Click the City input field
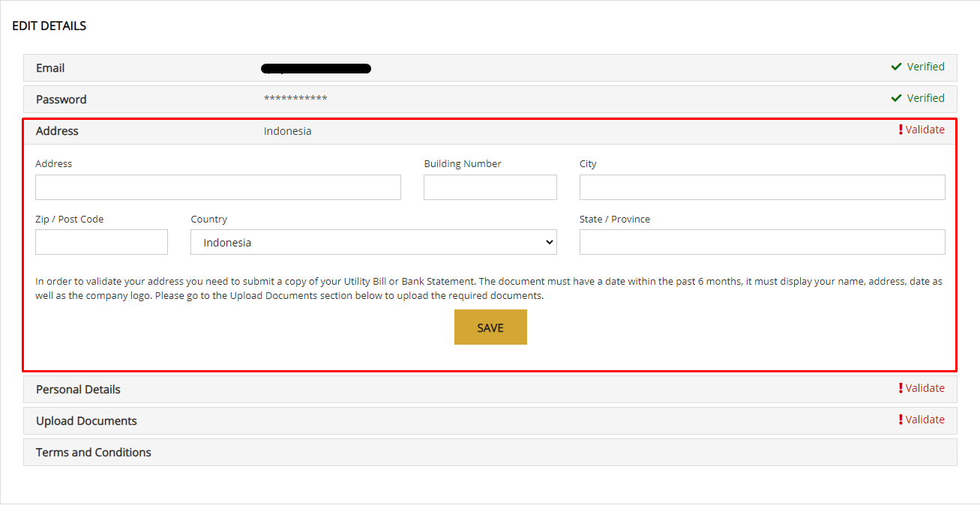The height and width of the screenshot is (505, 980). (762, 187)
